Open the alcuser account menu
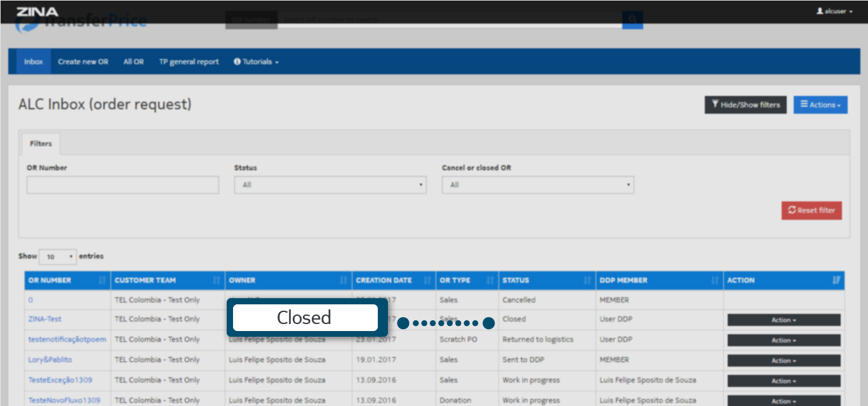868x406 pixels. [834, 11]
